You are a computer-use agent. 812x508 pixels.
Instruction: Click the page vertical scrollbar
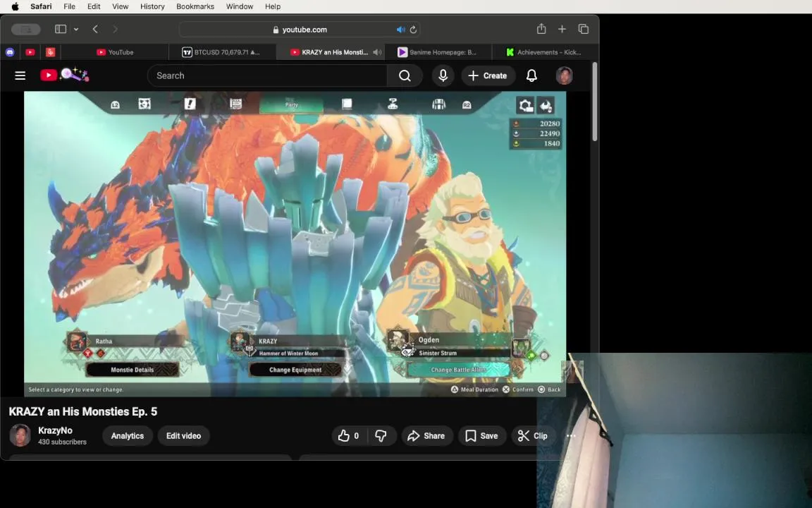point(594,102)
